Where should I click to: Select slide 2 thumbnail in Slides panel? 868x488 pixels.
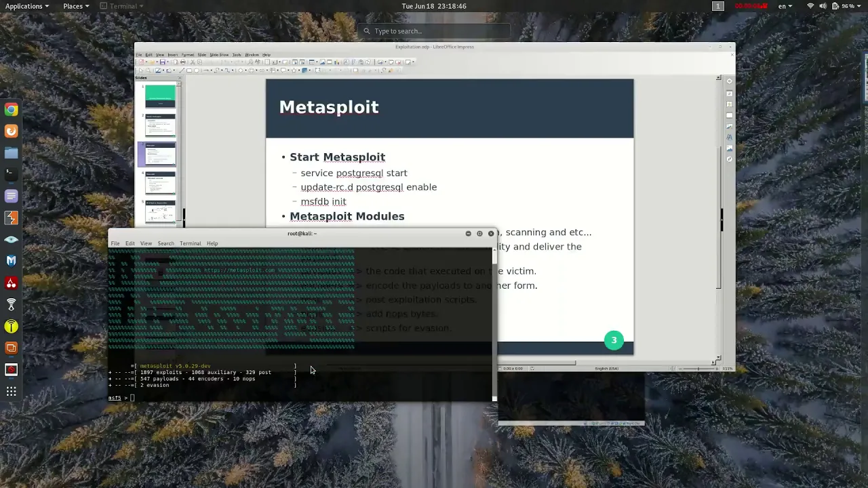(160, 125)
